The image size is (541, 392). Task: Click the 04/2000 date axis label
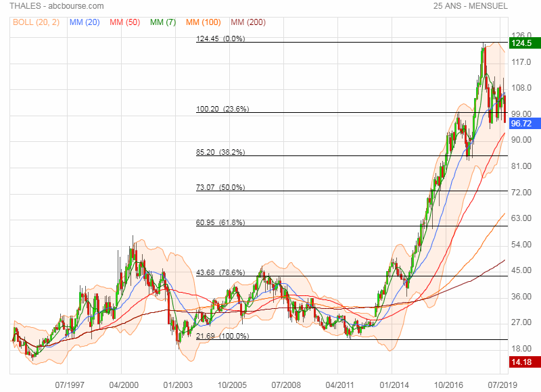124,385
